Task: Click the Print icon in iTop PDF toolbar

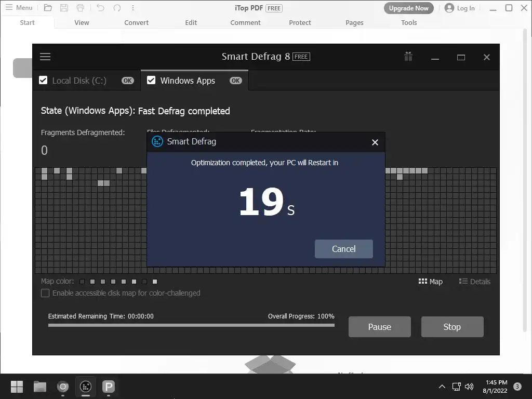Action: [x=80, y=7]
